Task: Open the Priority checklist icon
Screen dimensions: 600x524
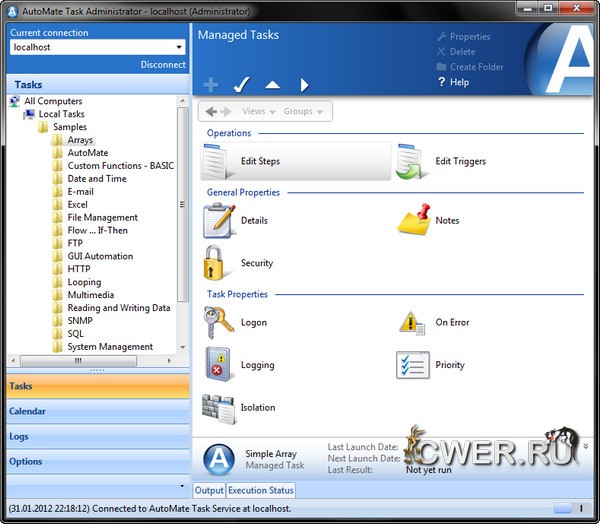Action: point(413,365)
